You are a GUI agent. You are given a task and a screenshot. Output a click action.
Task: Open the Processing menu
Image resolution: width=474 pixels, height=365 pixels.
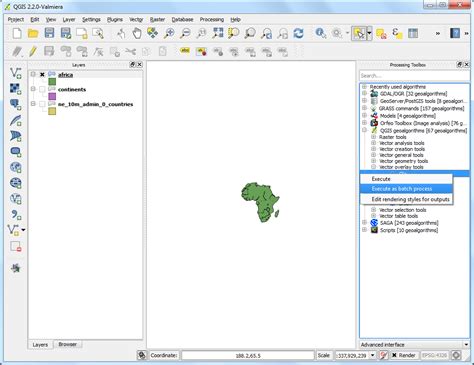[212, 20]
